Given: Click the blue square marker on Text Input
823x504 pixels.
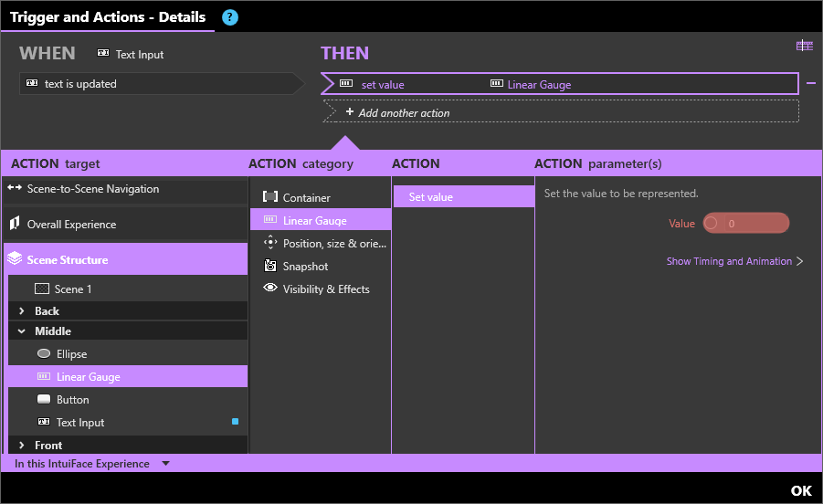Looking at the screenshot, I should click(x=235, y=421).
